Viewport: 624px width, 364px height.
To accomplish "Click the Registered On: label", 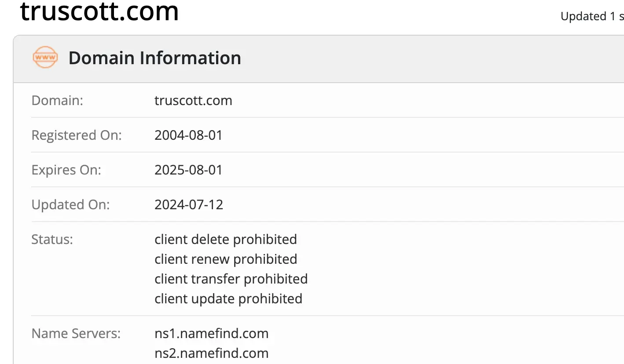I will pyautogui.click(x=76, y=135).
